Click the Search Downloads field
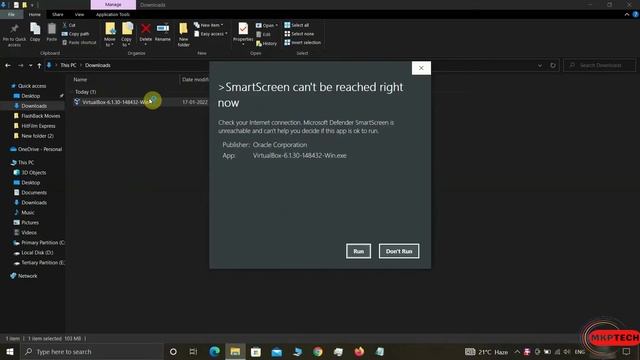The width and height of the screenshot is (640, 360). click(x=600, y=65)
